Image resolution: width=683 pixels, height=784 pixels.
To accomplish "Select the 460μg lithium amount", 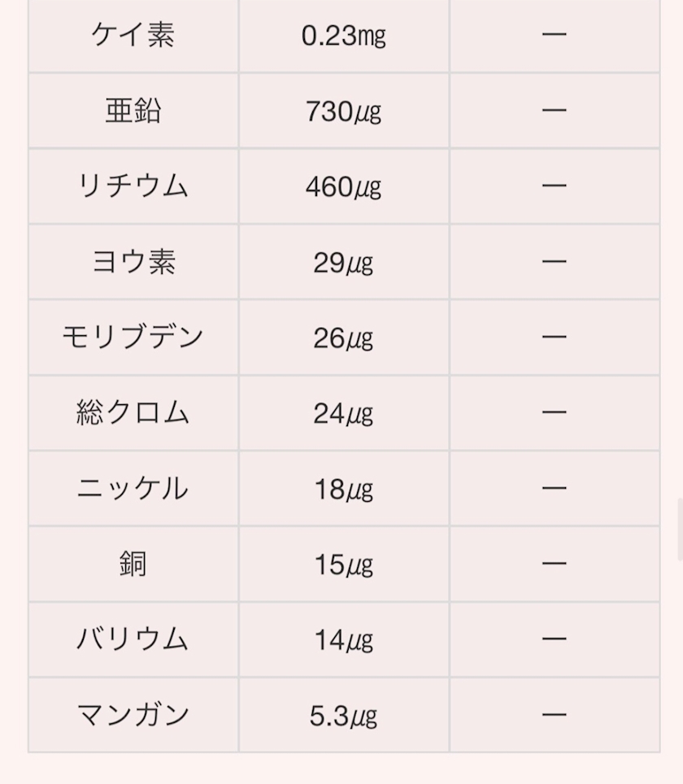I will pos(343,186).
